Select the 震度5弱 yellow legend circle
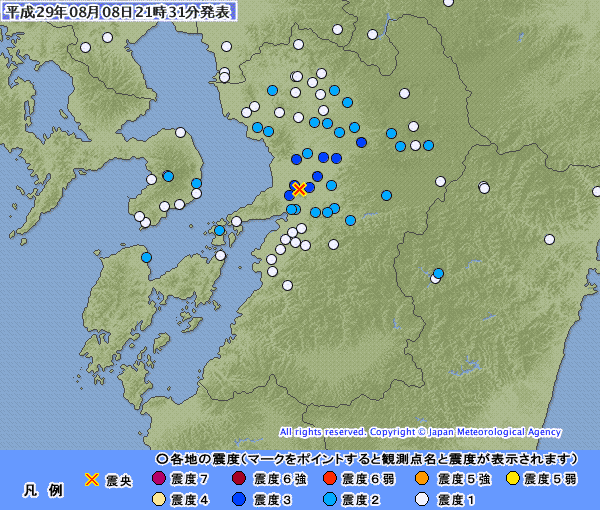Screen dimensions: 600x510 point(513,478)
